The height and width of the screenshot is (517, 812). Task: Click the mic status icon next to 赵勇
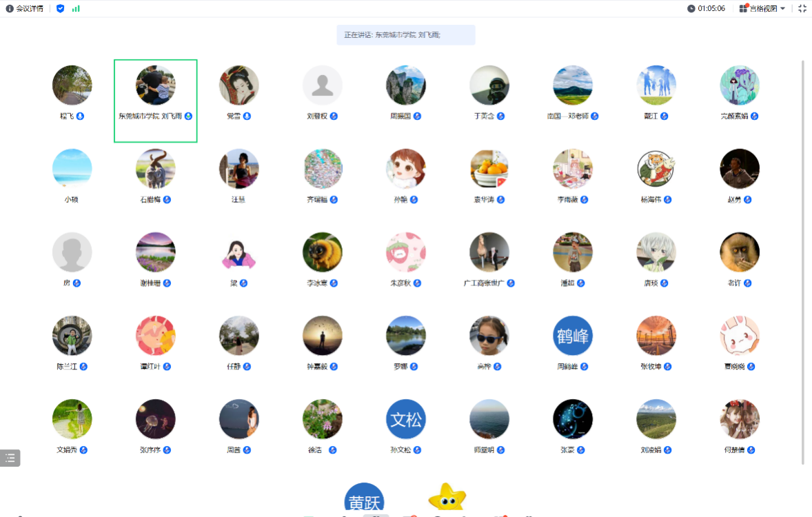[x=747, y=200]
